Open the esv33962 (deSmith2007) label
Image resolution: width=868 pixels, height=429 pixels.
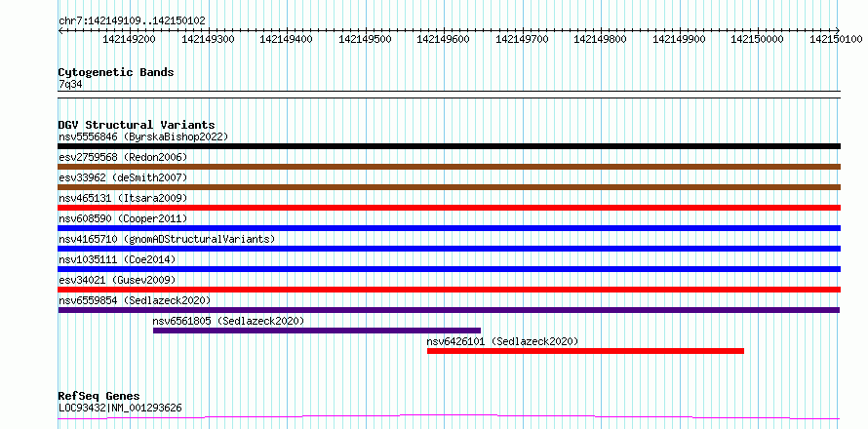(x=123, y=177)
